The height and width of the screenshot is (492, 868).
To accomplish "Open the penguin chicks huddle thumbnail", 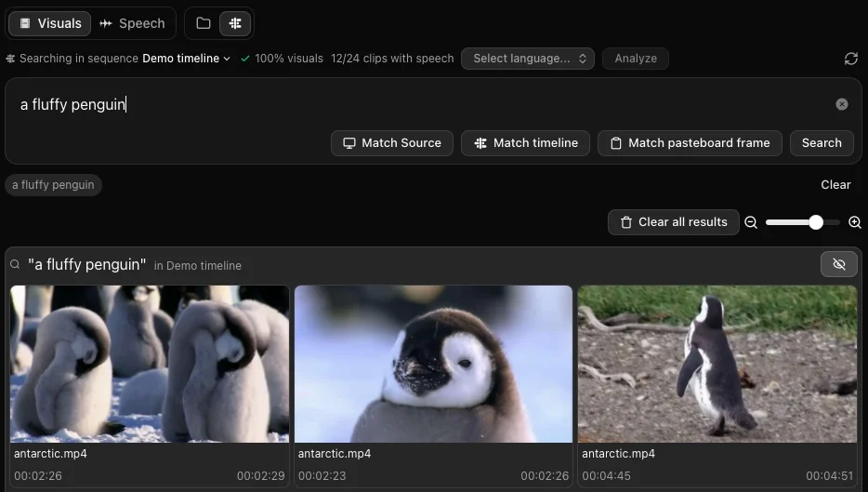I will pos(150,364).
